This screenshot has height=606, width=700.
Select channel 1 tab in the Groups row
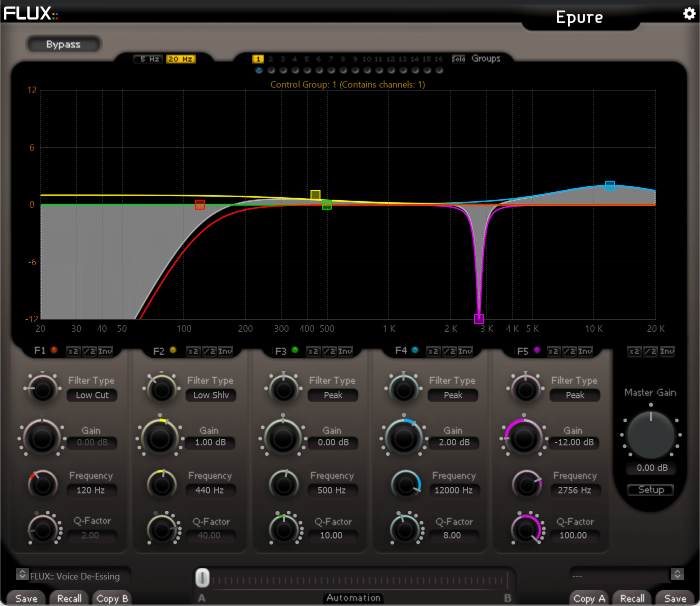(x=258, y=59)
